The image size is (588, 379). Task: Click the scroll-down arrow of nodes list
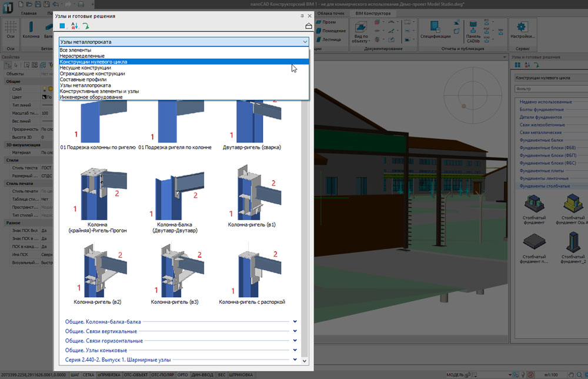click(x=305, y=361)
